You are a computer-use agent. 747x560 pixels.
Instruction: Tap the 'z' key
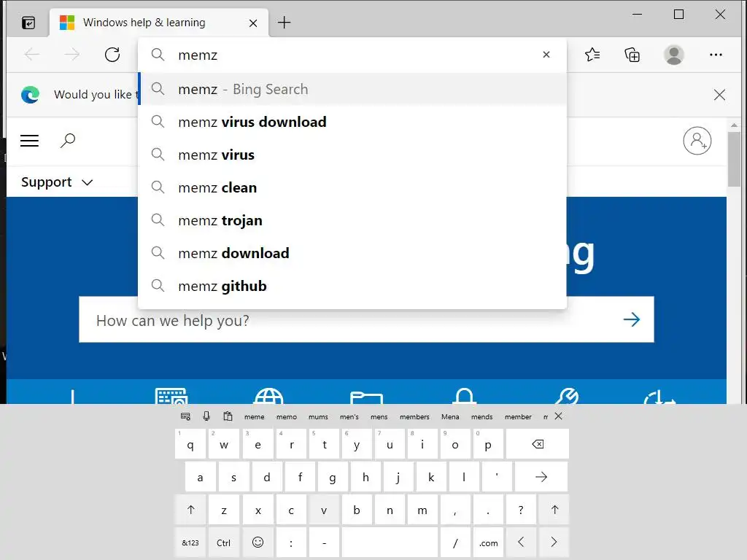224,510
